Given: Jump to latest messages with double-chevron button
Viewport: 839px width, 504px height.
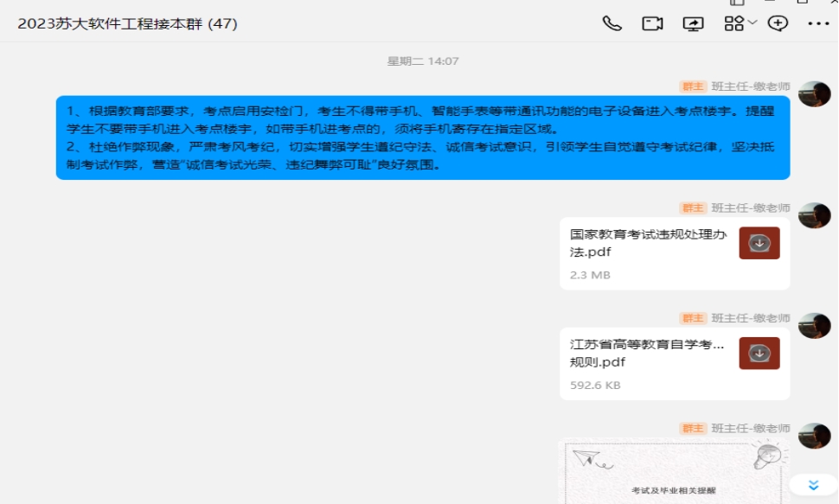Looking at the screenshot, I should coord(812,485).
